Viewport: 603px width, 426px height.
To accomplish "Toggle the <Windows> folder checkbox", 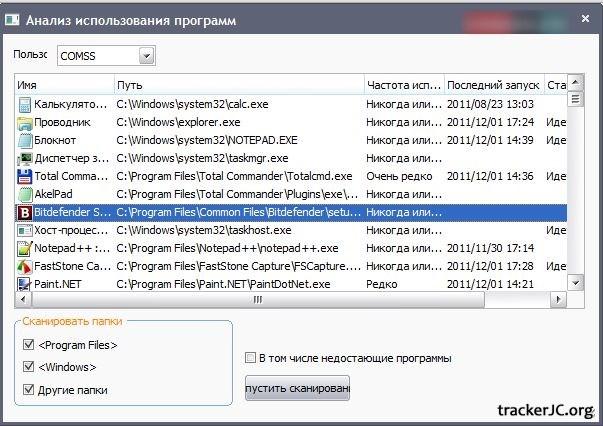I will [x=27, y=367].
